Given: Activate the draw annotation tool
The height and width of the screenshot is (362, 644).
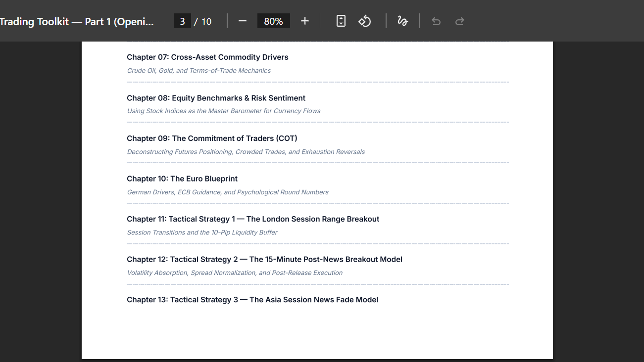Looking at the screenshot, I should 402,21.
